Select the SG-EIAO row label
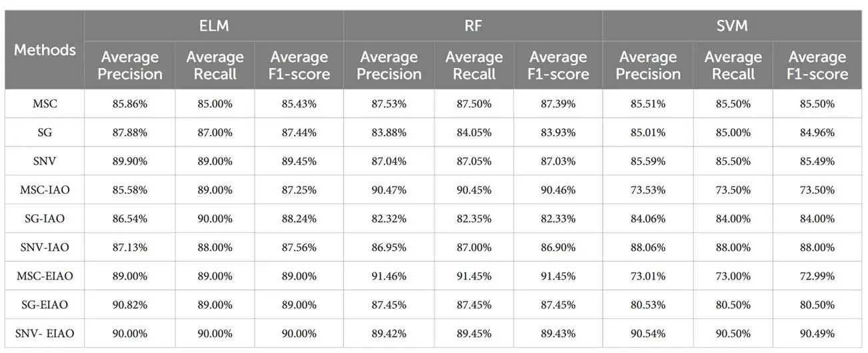868x353 pixels. (x=45, y=305)
